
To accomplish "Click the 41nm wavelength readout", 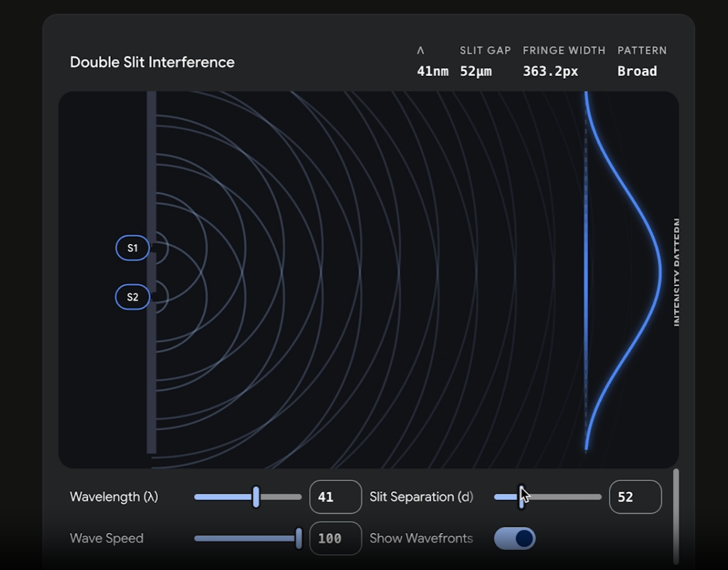I will (432, 72).
